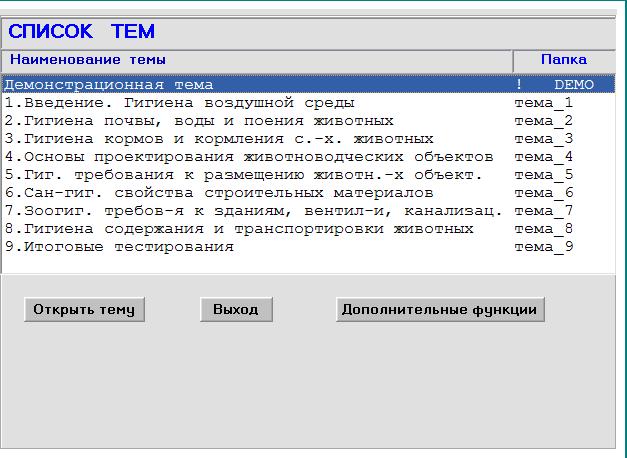Click the СПИСОК ТЕМ heading
The height and width of the screenshot is (458, 627).
coord(82,32)
